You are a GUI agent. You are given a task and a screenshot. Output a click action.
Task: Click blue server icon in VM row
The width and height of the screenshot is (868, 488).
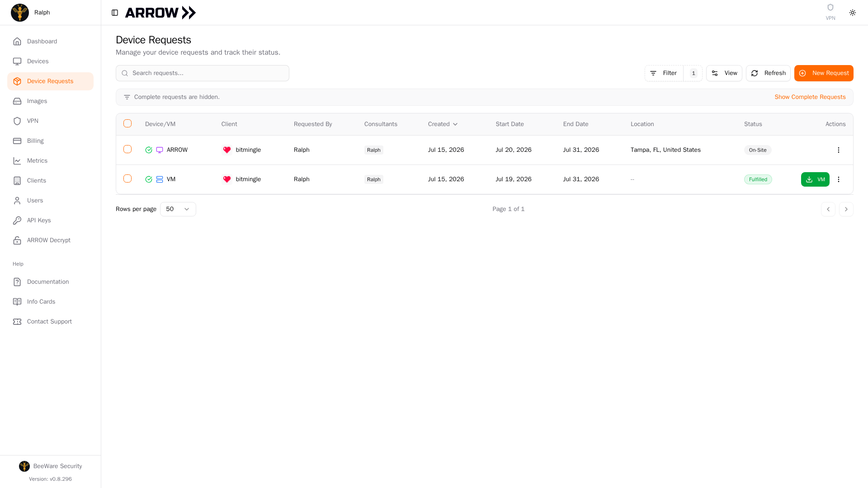[x=160, y=179]
